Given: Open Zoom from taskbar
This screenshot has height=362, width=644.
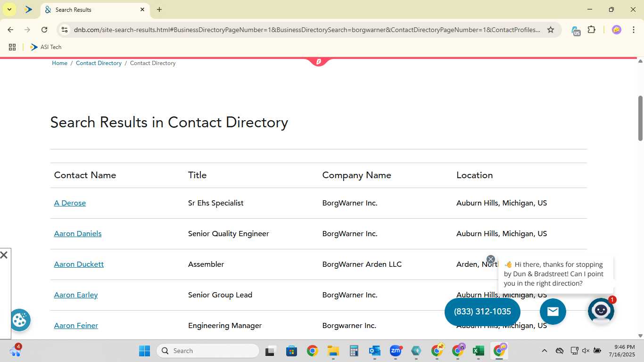Looking at the screenshot, I should [396, 351].
